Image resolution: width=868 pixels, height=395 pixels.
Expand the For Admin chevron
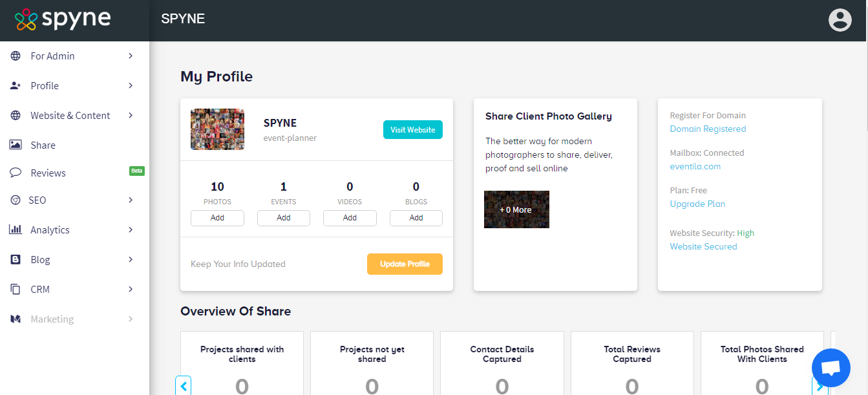131,56
